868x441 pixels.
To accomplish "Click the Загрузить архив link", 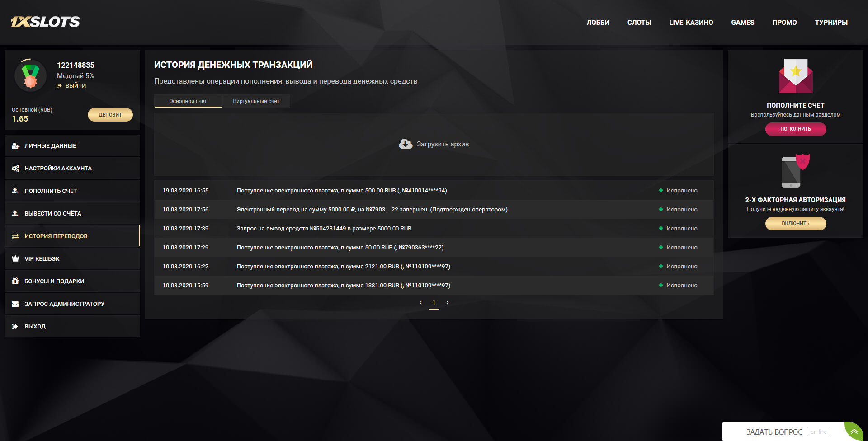I will click(x=443, y=144).
